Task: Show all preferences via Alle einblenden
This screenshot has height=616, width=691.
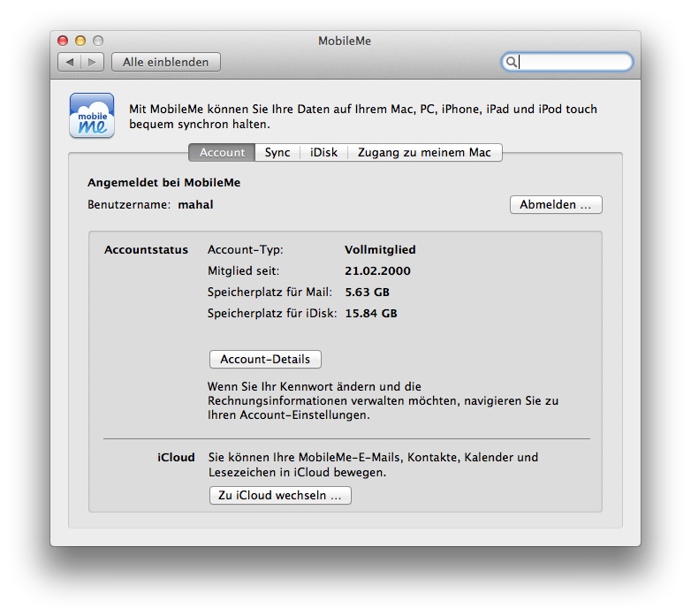Action: pyautogui.click(x=166, y=62)
